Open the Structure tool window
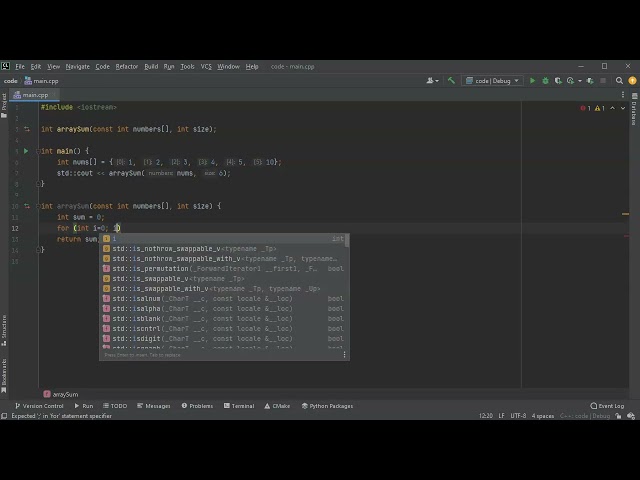The height and width of the screenshot is (480, 640). coord(4,330)
